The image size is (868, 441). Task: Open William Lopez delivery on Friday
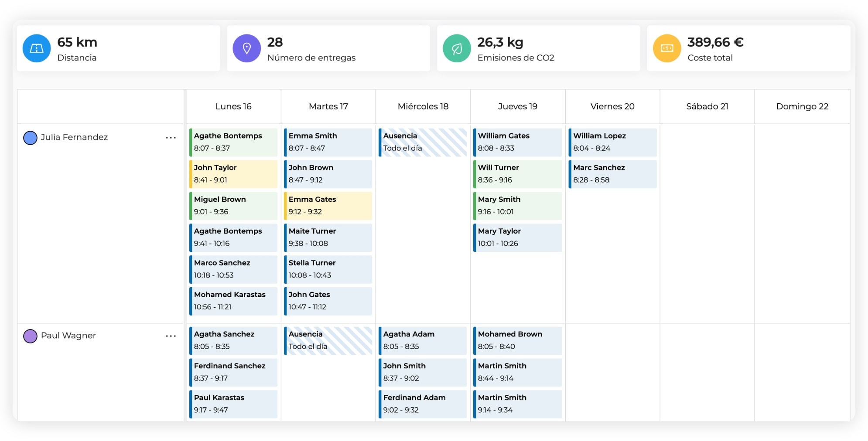tap(612, 142)
